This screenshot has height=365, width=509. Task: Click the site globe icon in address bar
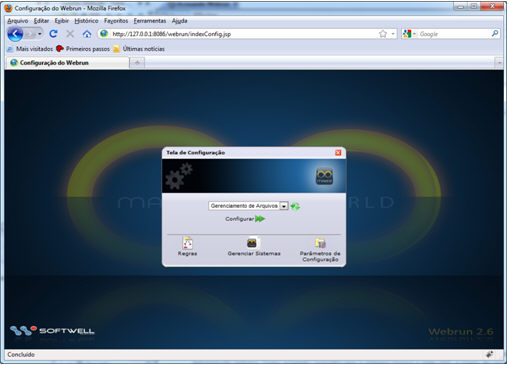pyautogui.click(x=104, y=34)
